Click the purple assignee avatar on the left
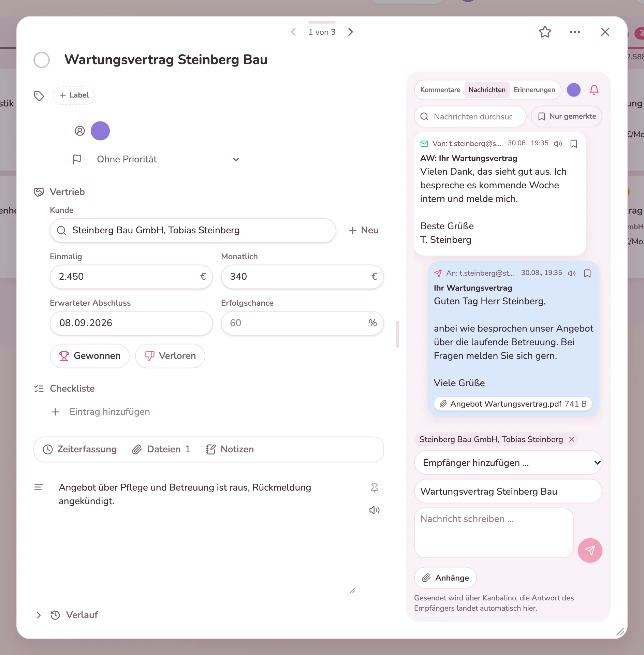 [x=100, y=131]
